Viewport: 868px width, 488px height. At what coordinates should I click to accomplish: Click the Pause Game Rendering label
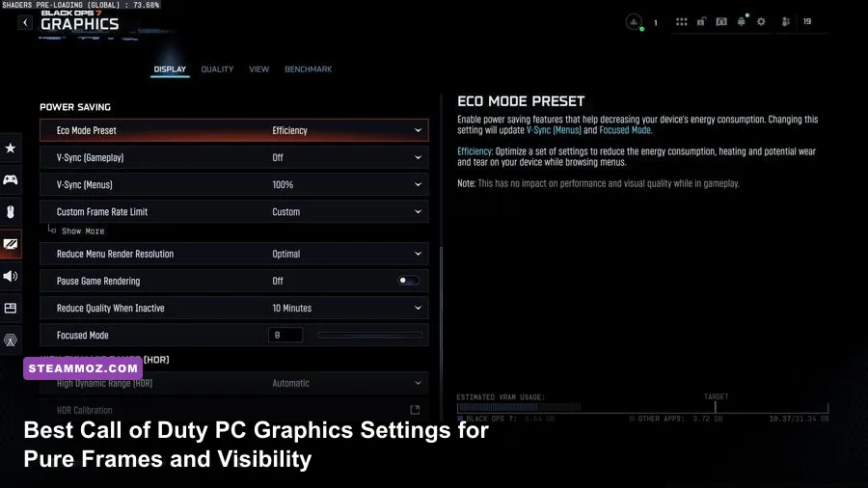pos(98,281)
